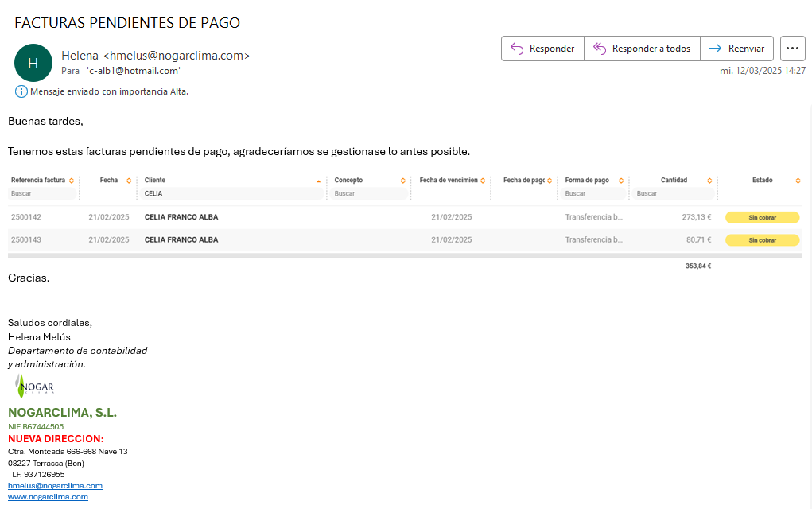812x509 pixels.
Task: Toggle sort on Referencia factura column
Action: [x=72, y=181]
